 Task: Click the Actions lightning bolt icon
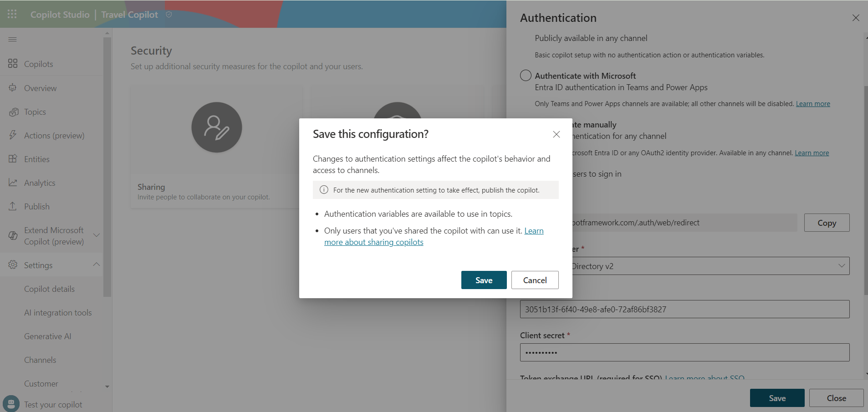(13, 135)
